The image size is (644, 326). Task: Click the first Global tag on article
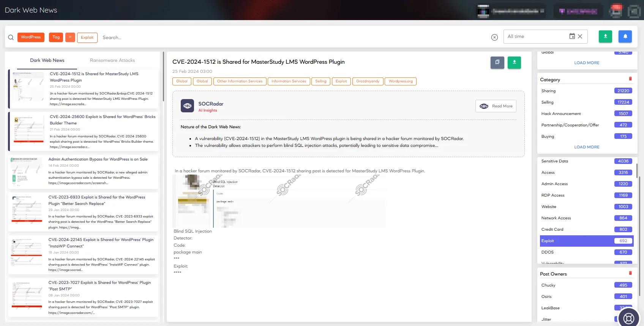click(182, 81)
